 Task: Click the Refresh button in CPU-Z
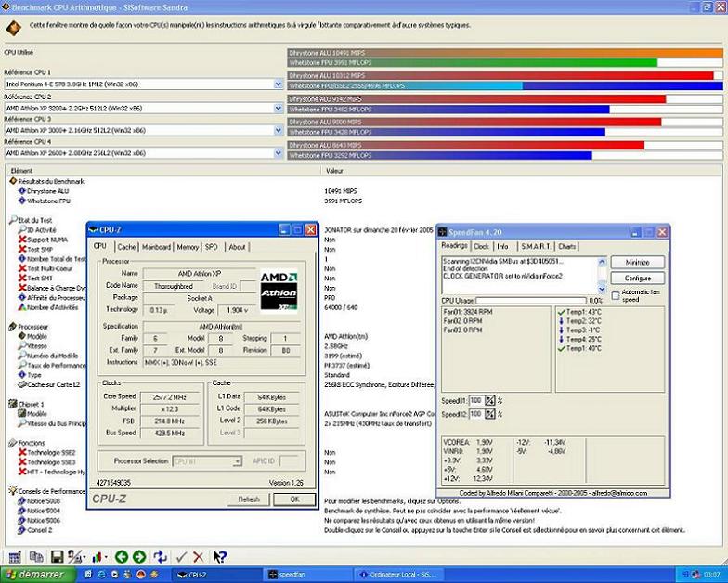point(249,499)
